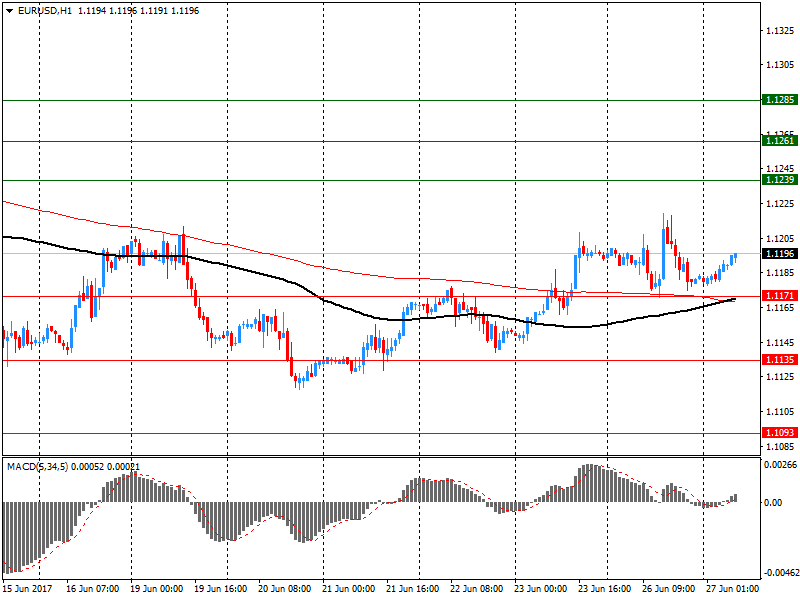Select the MACD(5,34,5) indicator label

[x=37, y=466]
